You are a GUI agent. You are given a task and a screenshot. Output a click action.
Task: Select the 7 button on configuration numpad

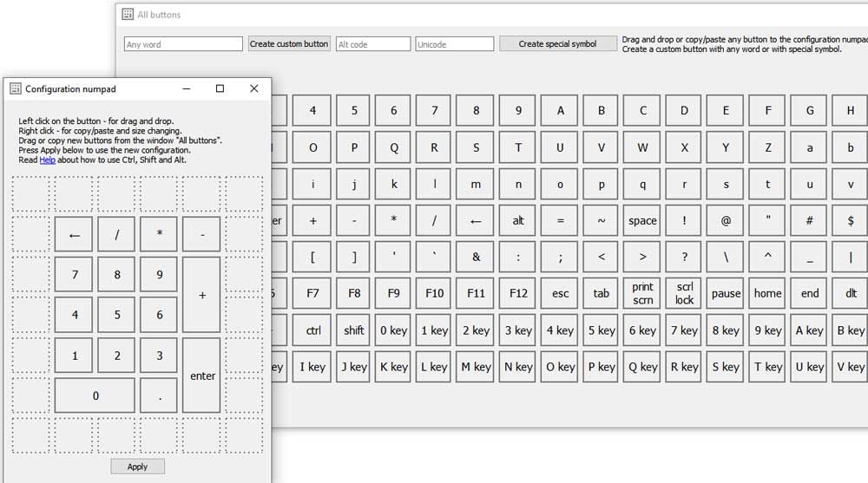74,274
